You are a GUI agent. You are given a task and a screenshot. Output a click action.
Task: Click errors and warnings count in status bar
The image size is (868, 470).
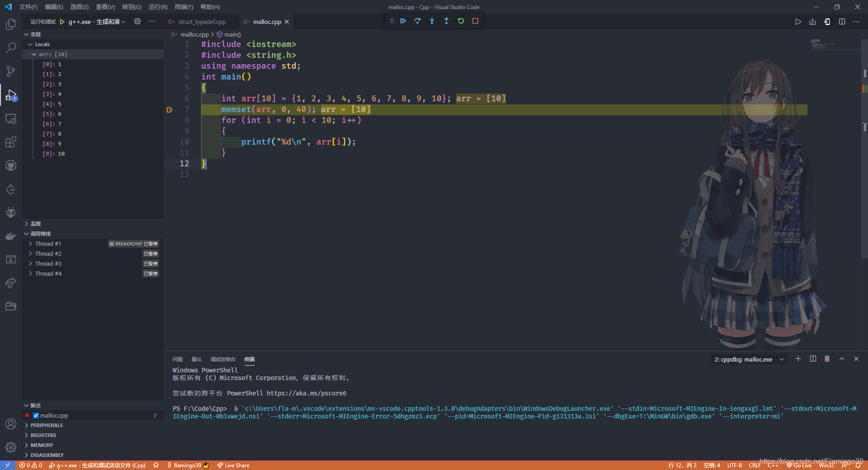pos(31,465)
